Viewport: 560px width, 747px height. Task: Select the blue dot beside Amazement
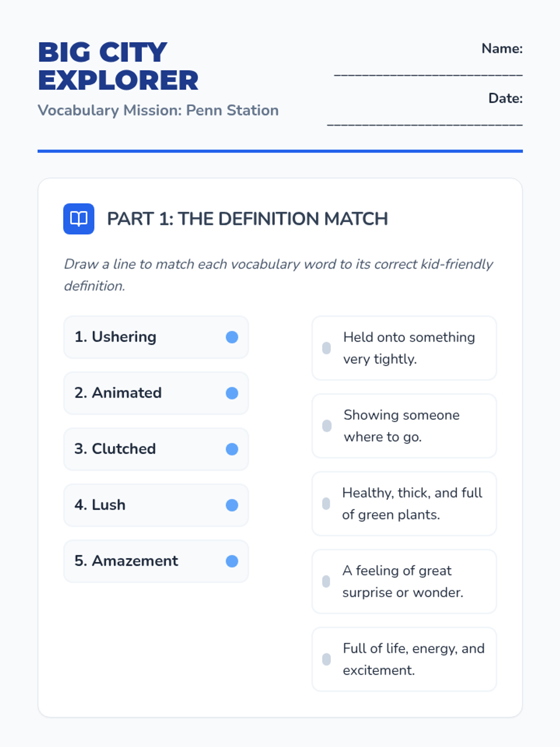tap(232, 561)
